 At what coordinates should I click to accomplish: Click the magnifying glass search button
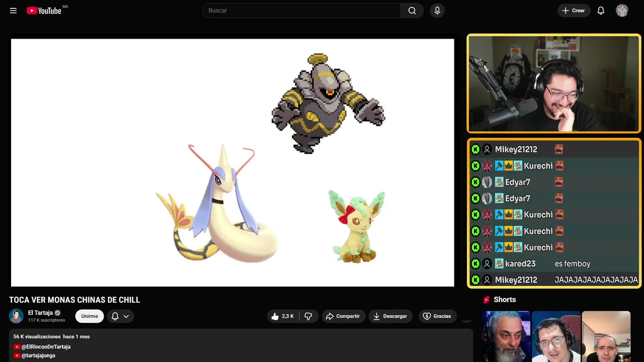[412, 11]
